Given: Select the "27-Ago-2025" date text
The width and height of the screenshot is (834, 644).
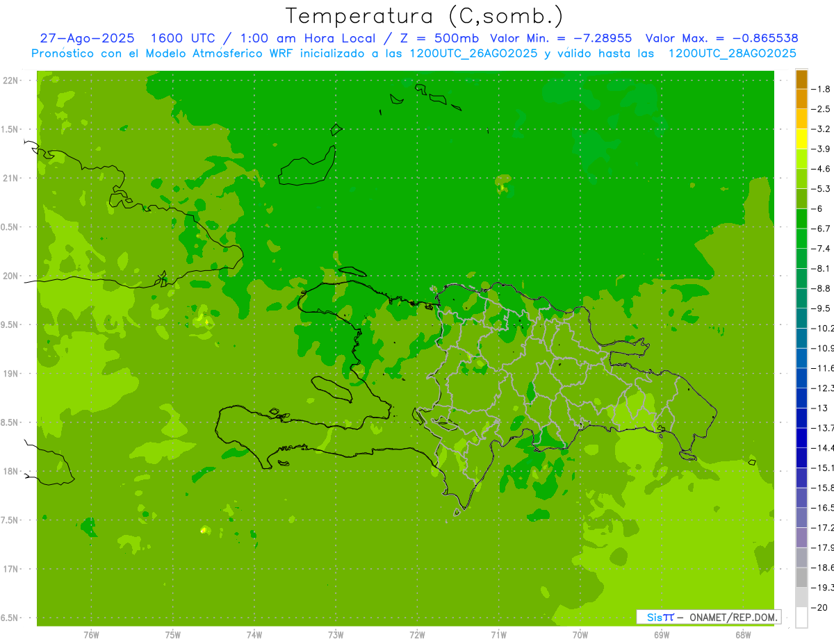Looking at the screenshot, I should [x=88, y=38].
